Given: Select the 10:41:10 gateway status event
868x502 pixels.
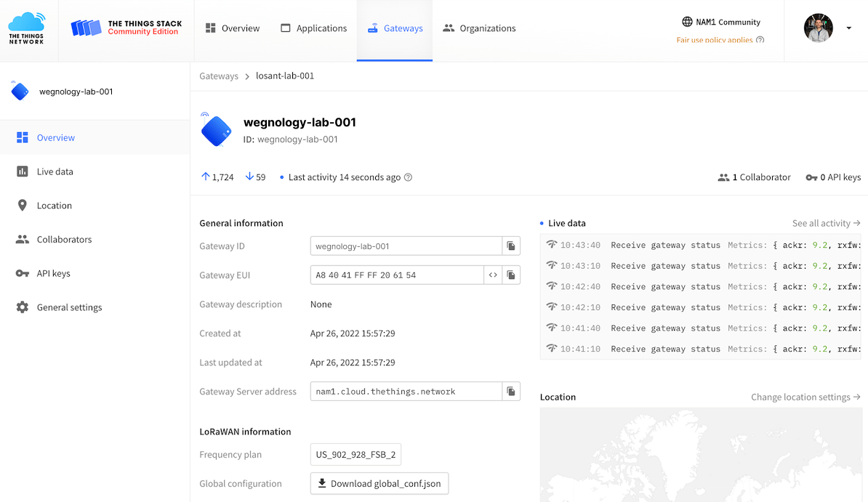Looking at the screenshot, I should [701, 349].
